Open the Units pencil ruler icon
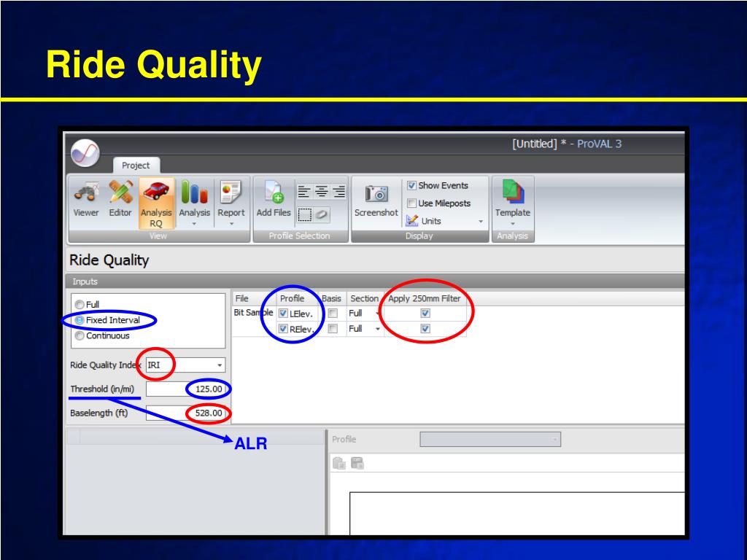Screen dimensions: 747x560 click(412, 220)
